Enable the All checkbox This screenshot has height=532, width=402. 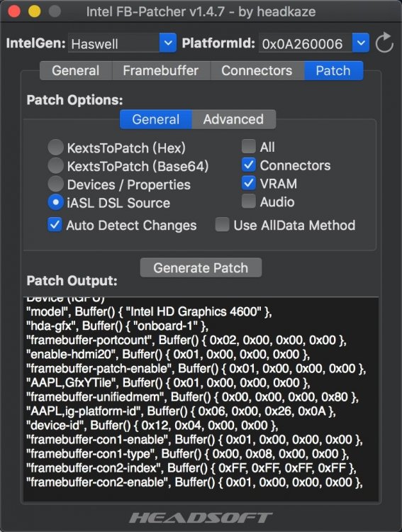[249, 147]
